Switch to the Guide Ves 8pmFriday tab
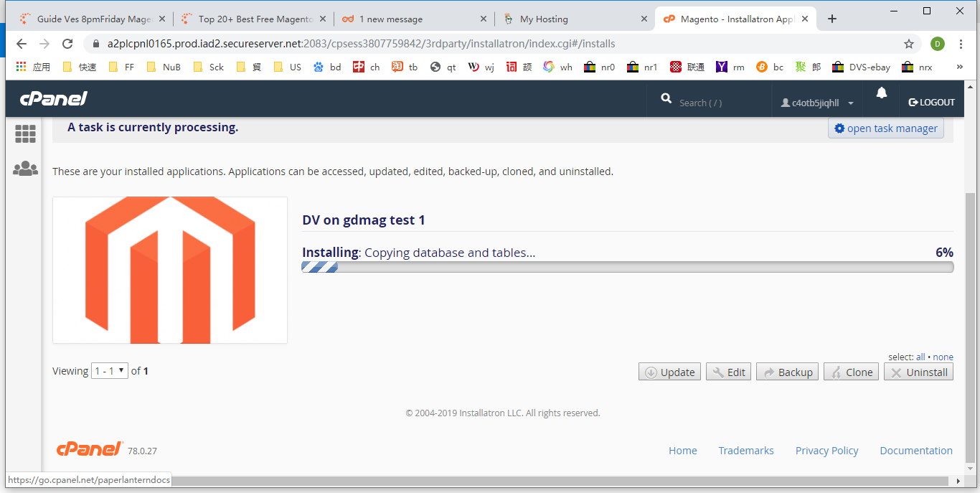The height and width of the screenshot is (493, 980). tap(93, 19)
